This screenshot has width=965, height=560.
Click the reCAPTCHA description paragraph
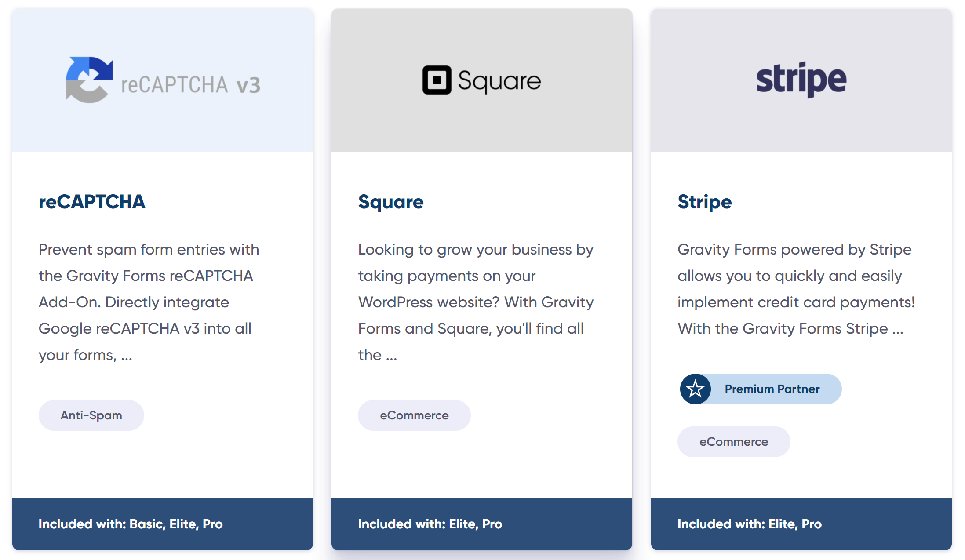149,302
